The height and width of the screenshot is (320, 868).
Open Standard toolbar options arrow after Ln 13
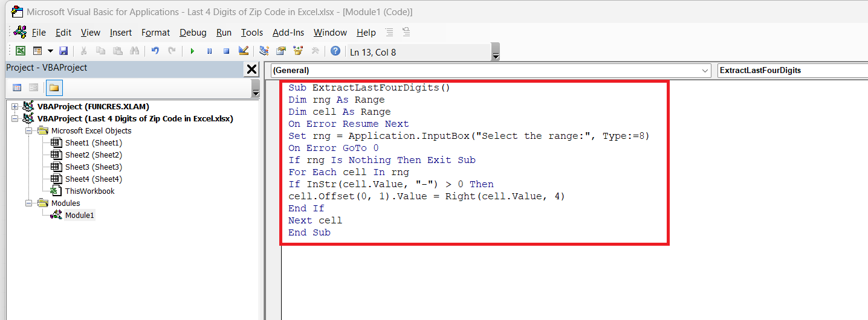(496, 53)
